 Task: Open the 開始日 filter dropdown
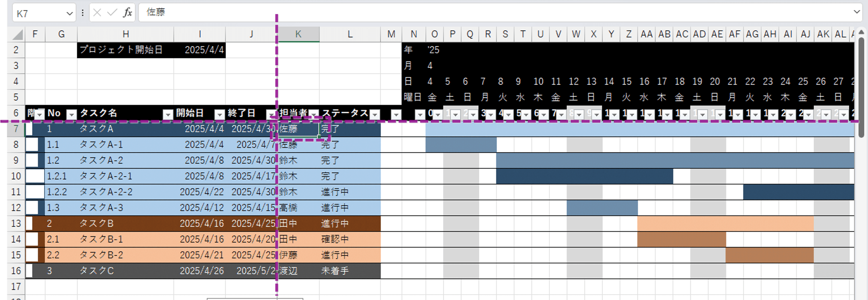tap(219, 115)
